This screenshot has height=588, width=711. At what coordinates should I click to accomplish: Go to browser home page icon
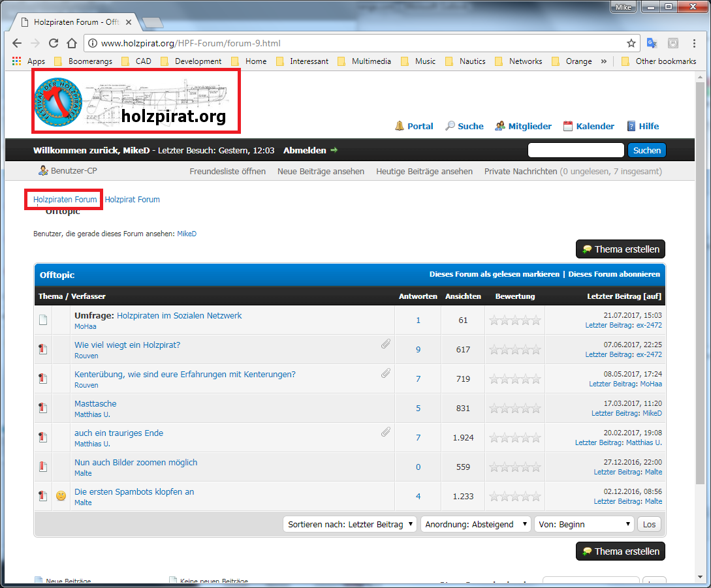click(72, 43)
